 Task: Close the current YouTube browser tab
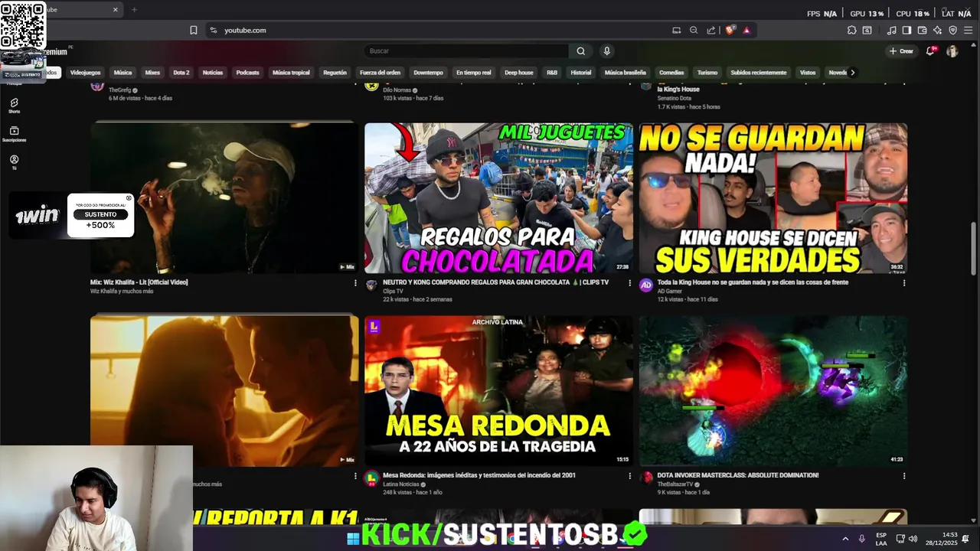pyautogui.click(x=116, y=10)
